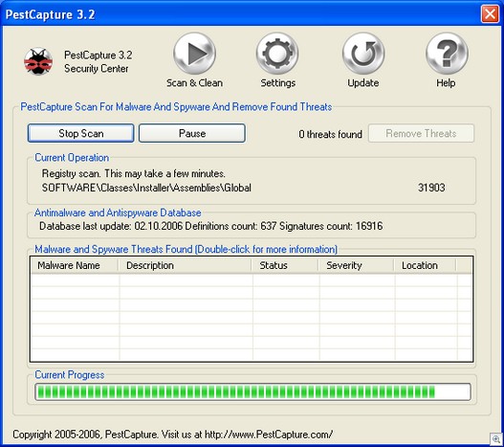The image size is (504, 447).
Task: Open Settings via the gear icon
Action: coord(277,54)
